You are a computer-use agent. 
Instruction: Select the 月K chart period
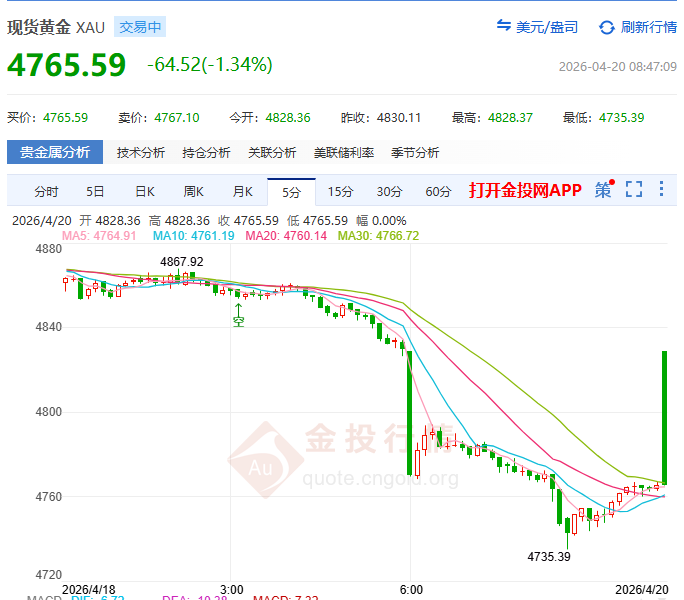pos(243,192)
